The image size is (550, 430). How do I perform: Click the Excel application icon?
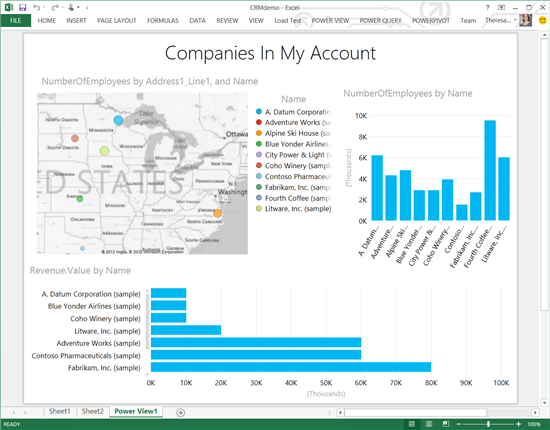[9, 7]
